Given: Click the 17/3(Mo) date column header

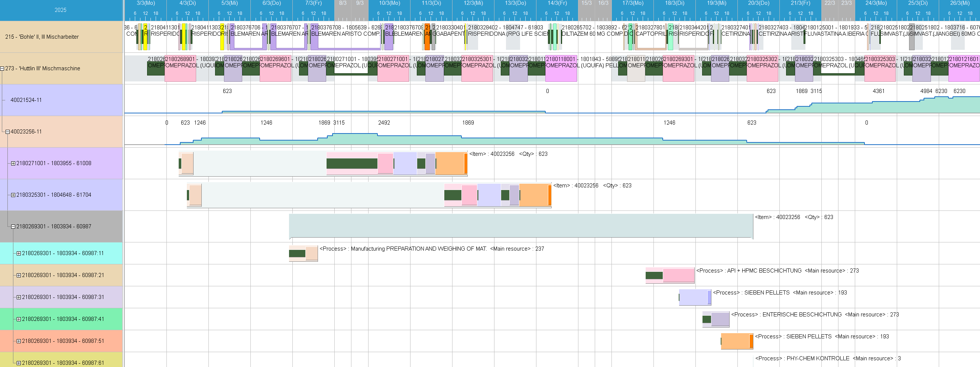Looking at the screenshot, I should point(633,3).
